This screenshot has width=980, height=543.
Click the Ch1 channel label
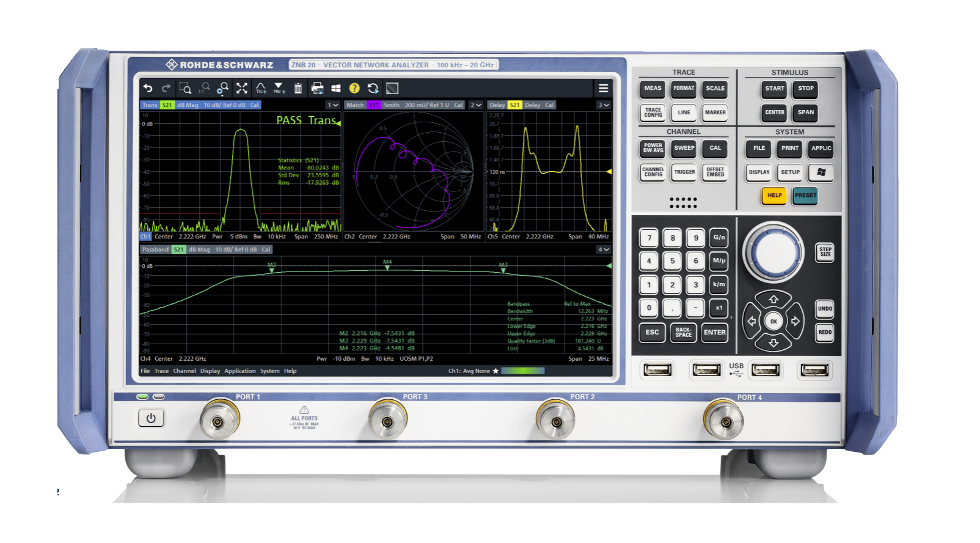(145, 237)
